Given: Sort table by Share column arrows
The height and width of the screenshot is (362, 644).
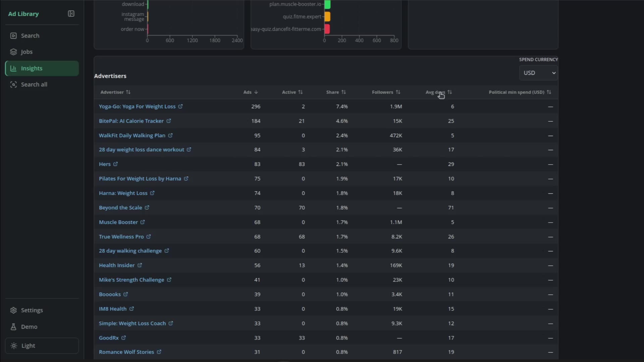Looking at the screenshot, I should click(x=343, y=92).
